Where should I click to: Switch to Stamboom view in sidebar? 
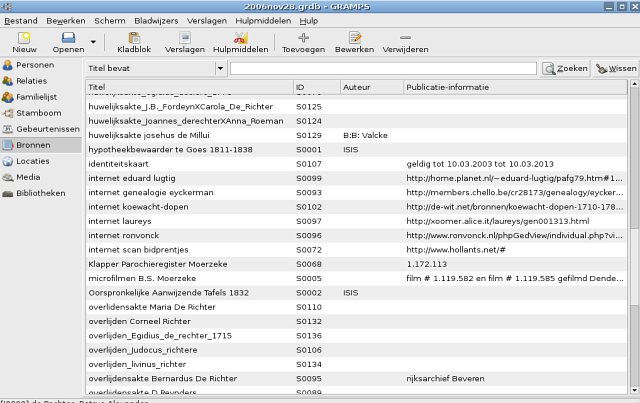[x=38, y=113]
